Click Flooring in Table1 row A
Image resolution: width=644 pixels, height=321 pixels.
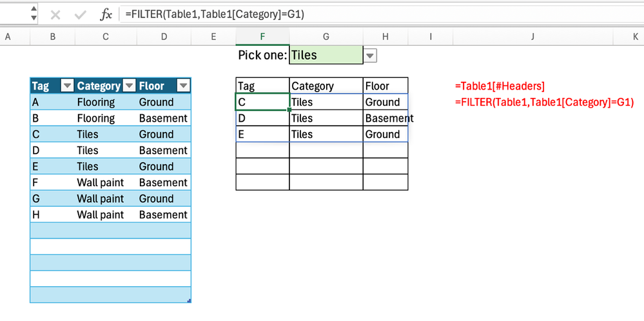(x=95, y=102)
